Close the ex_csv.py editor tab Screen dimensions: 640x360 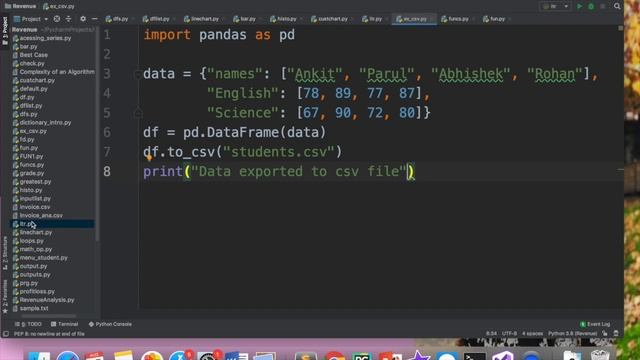pos(431,19)
